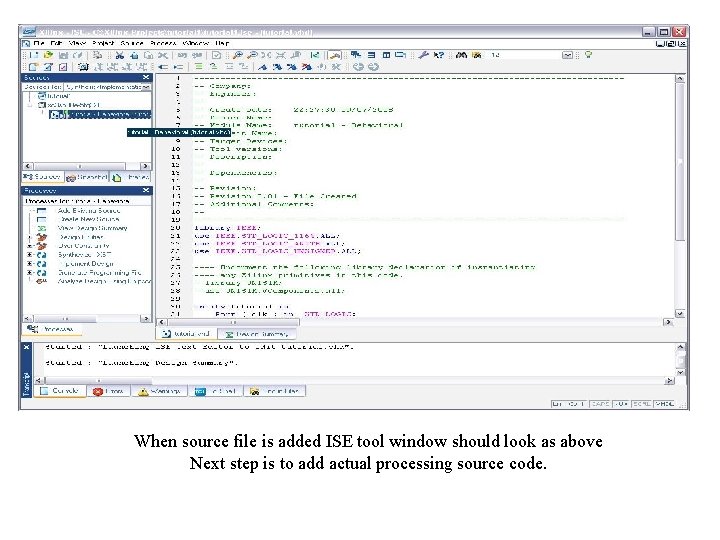Open the Console tab

[60, 391]
